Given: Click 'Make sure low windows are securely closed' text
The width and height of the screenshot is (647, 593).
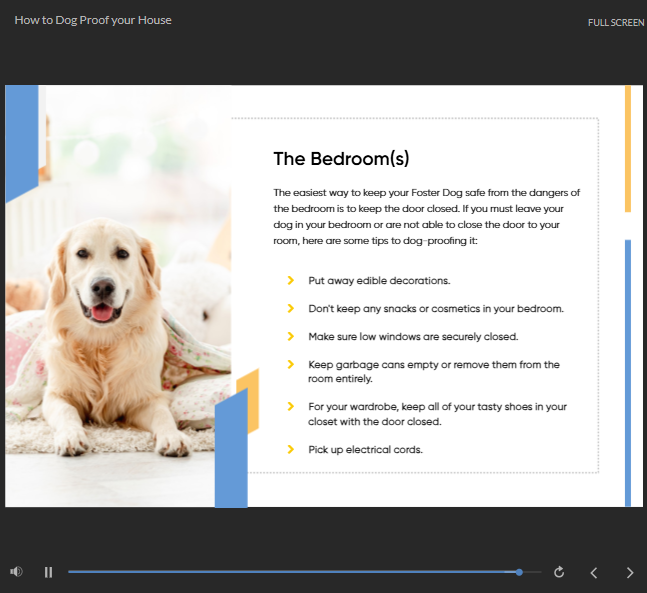Looking at the screenshot, I should [412, 337].
